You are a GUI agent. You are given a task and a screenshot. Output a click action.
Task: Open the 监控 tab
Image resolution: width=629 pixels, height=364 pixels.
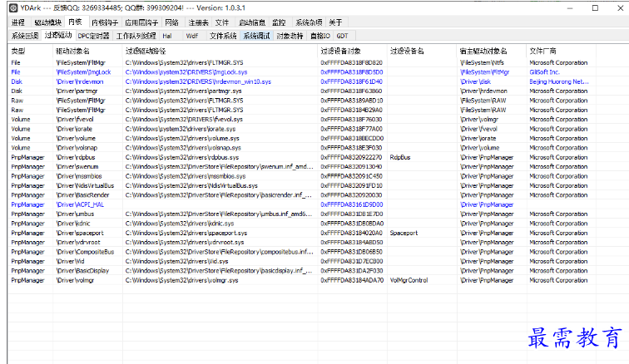pos(279,22)
